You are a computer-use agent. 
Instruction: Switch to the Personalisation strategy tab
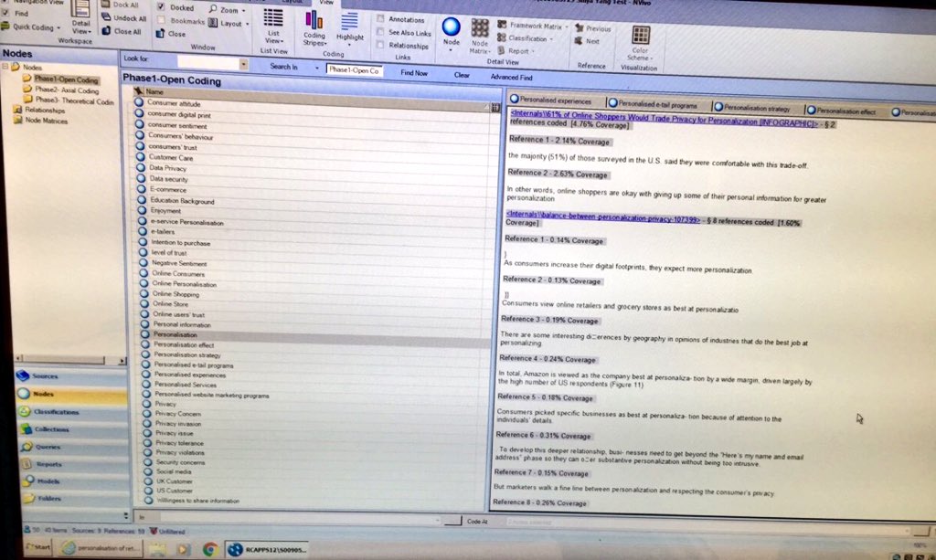click(752, 108)
